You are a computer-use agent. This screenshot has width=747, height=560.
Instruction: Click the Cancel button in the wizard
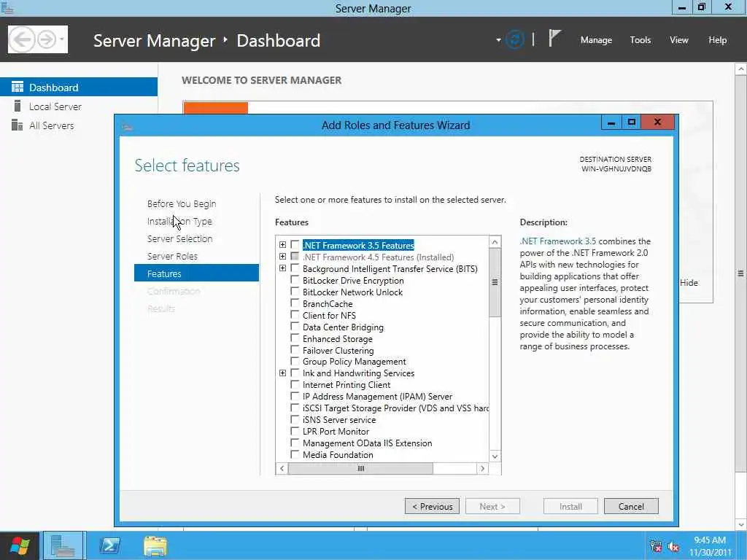(631, 506)
